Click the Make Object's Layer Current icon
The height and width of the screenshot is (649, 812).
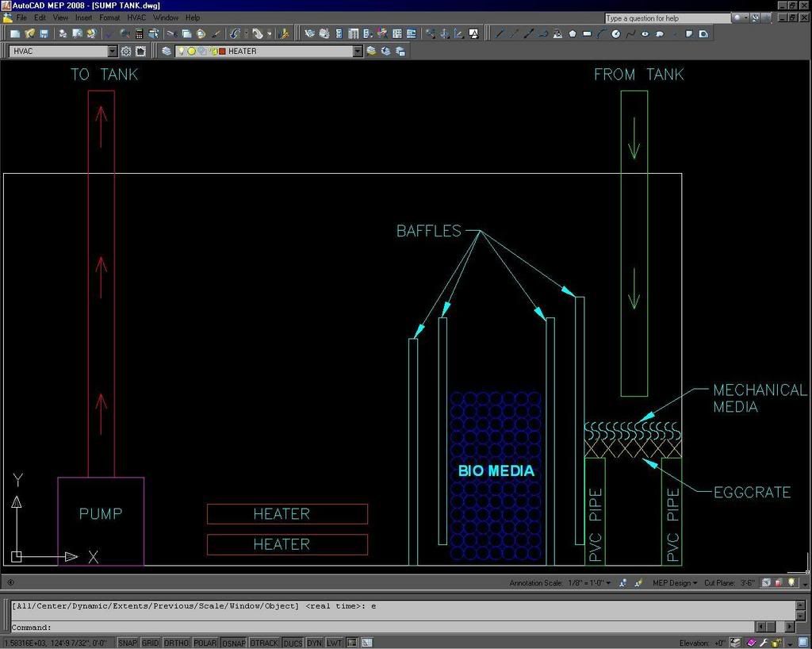point(371,52)
